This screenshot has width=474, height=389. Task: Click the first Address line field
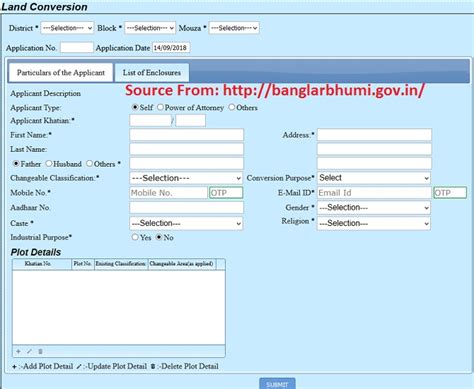374,135
